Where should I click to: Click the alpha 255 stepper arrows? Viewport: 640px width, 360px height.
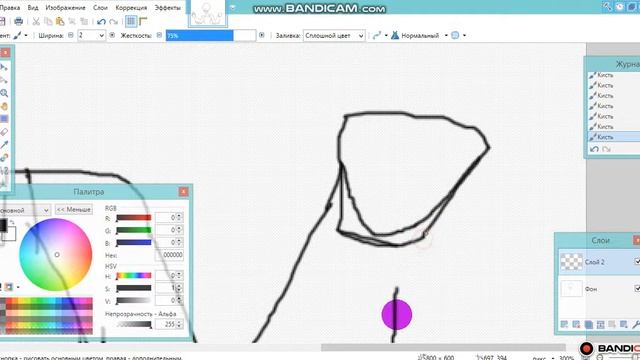(179, 324)
